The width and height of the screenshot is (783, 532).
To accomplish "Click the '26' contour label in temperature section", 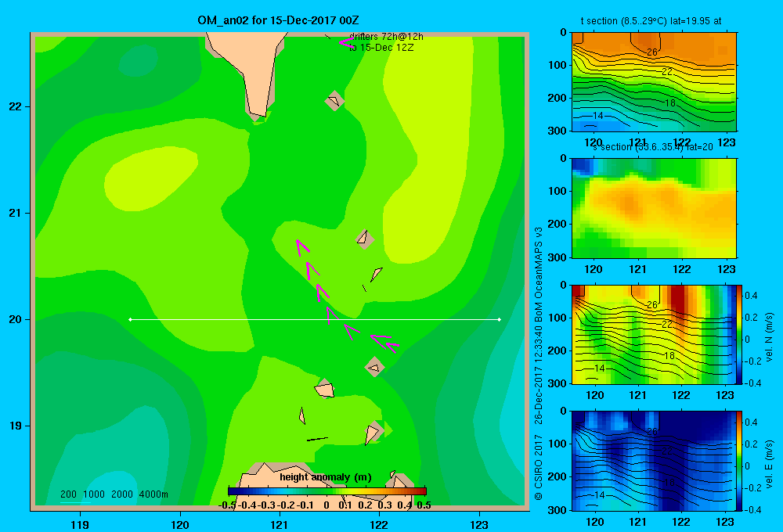I will pyautogui.click(x=652, y=52).
